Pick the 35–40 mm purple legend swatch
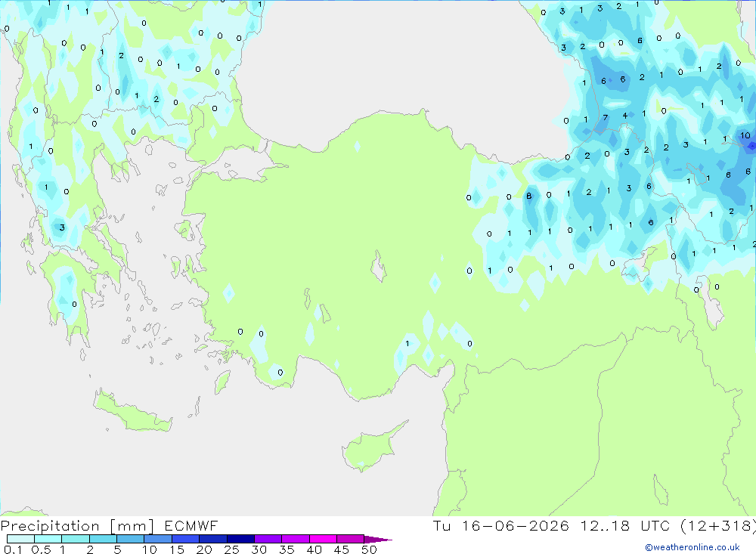 tap(295, 539)
